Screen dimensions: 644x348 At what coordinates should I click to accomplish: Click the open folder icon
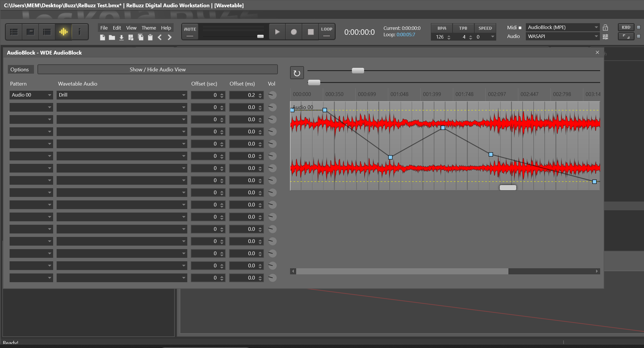pyautogui.click(x=112, y=37)
